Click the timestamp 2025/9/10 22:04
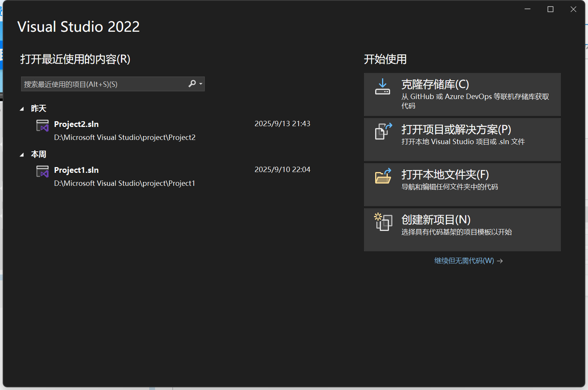This screenshot has width=588, height=390. 283,169
